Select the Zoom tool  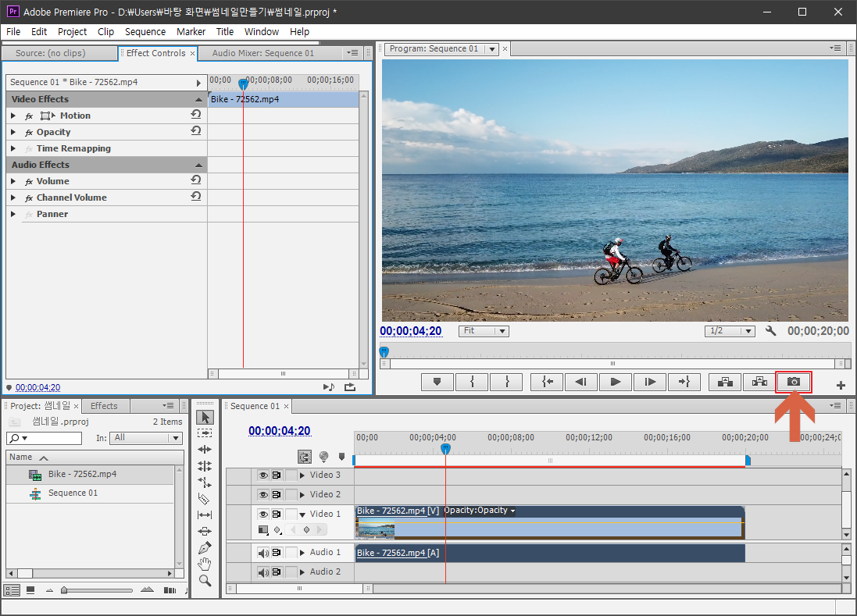pyautogui.click(x=205, y=580)
